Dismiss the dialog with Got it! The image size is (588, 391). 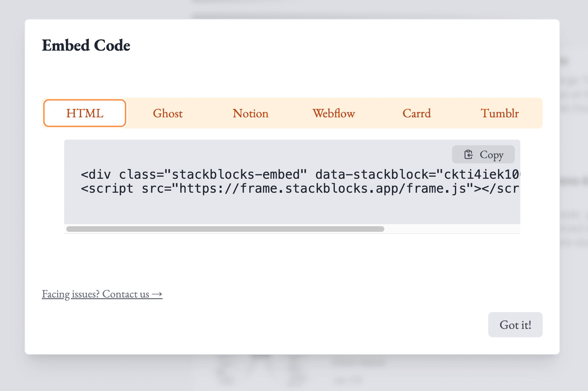515,325
